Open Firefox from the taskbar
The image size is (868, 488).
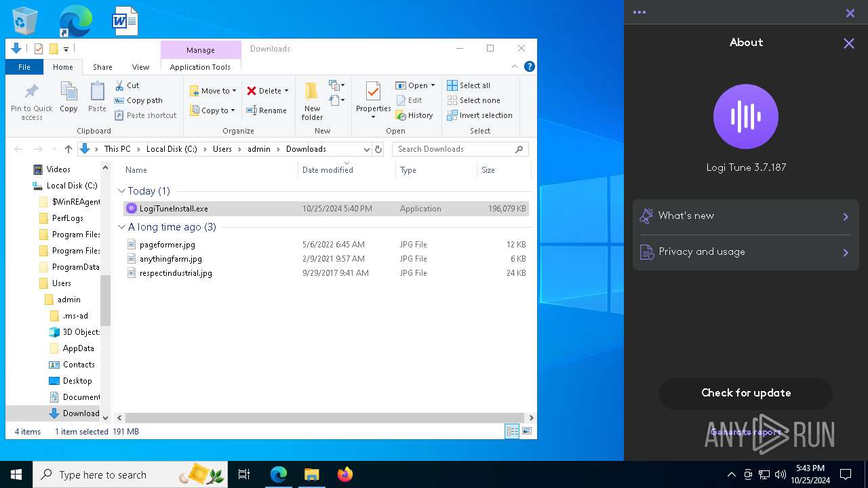344,474
